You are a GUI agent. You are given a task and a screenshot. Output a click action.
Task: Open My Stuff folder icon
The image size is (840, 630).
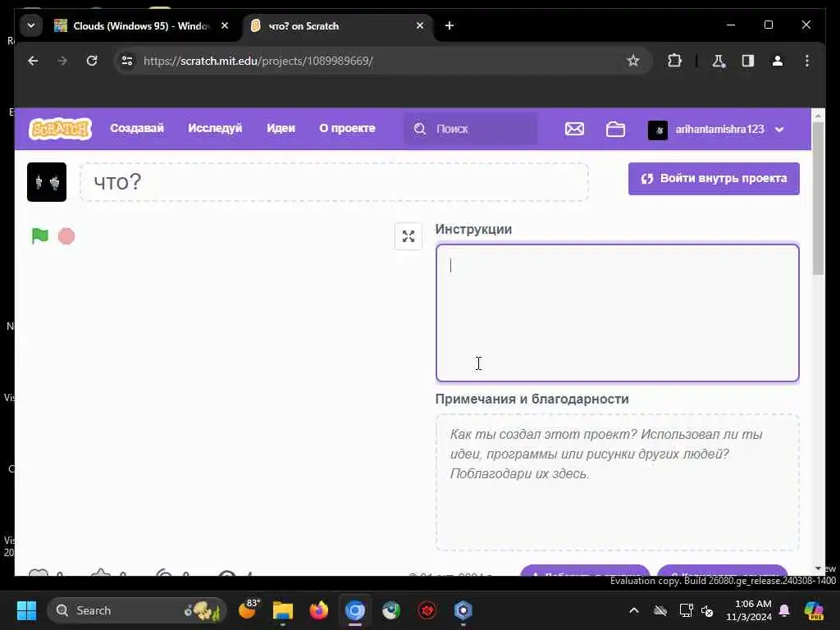(x=615, y=129)
